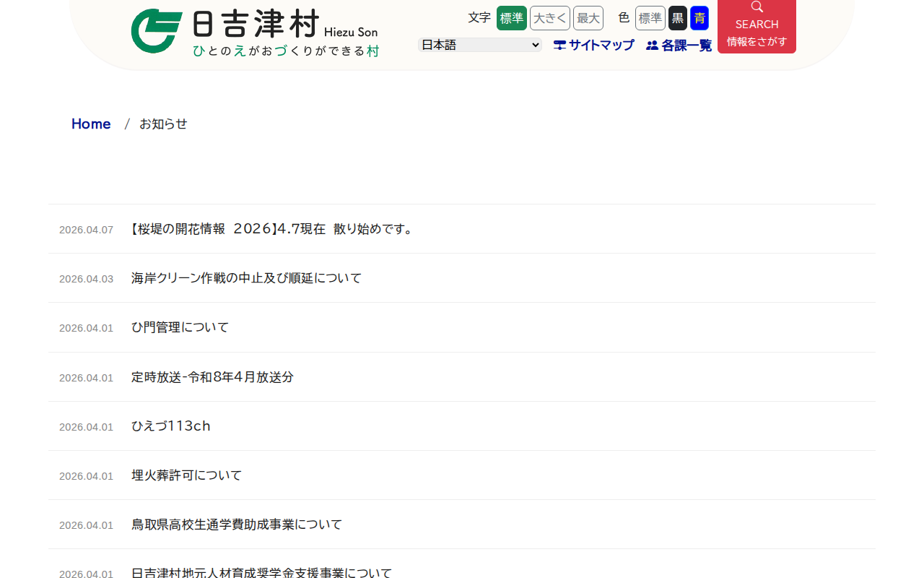
Task: Switch color scheme to blue (青)
Action: [699, 18]
